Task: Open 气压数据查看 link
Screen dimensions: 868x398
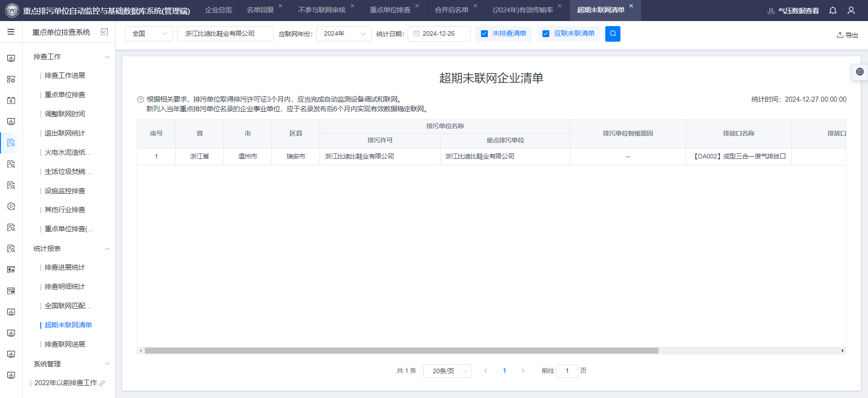Action: pyautogui.click(x=793, y=11)
